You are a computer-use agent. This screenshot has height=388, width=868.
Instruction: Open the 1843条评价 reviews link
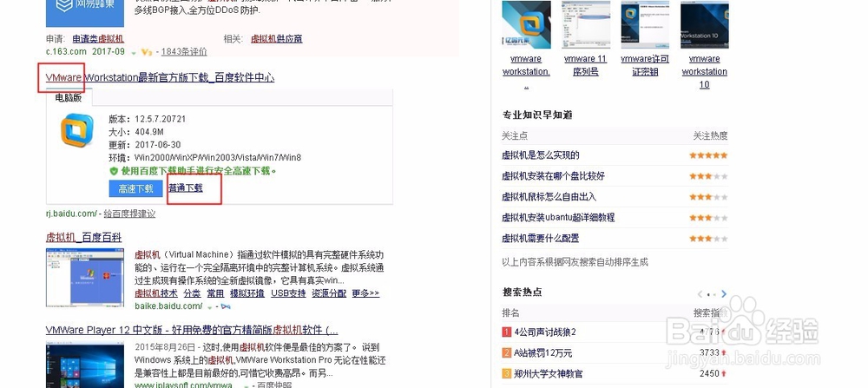(x=184, y=52)
